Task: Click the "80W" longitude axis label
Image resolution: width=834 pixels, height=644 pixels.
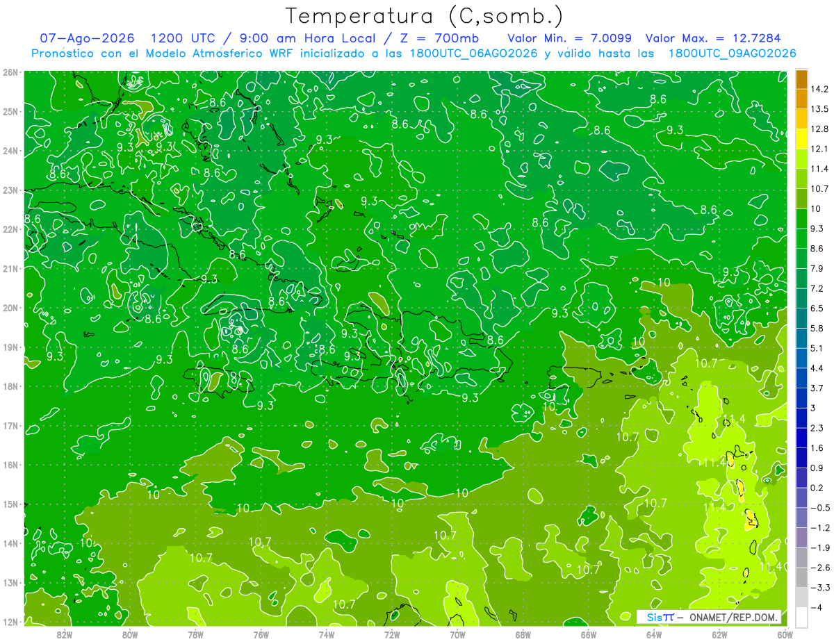Action: click(x=129, y=634)
